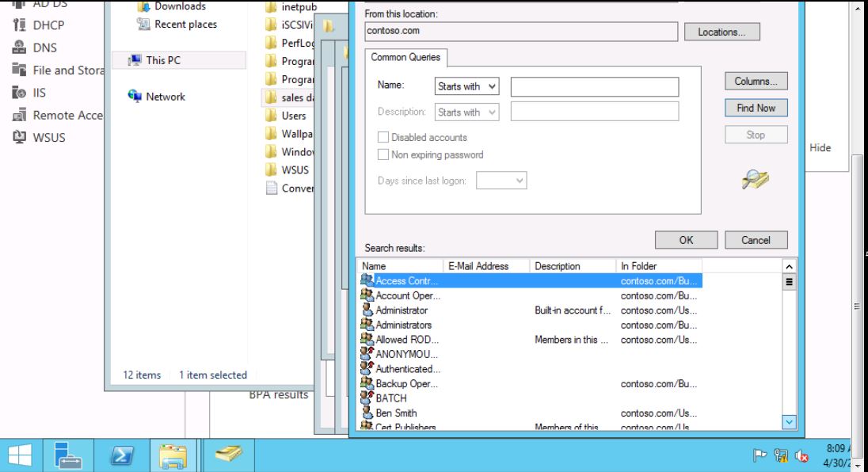Check the Non expiring password option
The image size is (868, 472).
coord(383,155)
